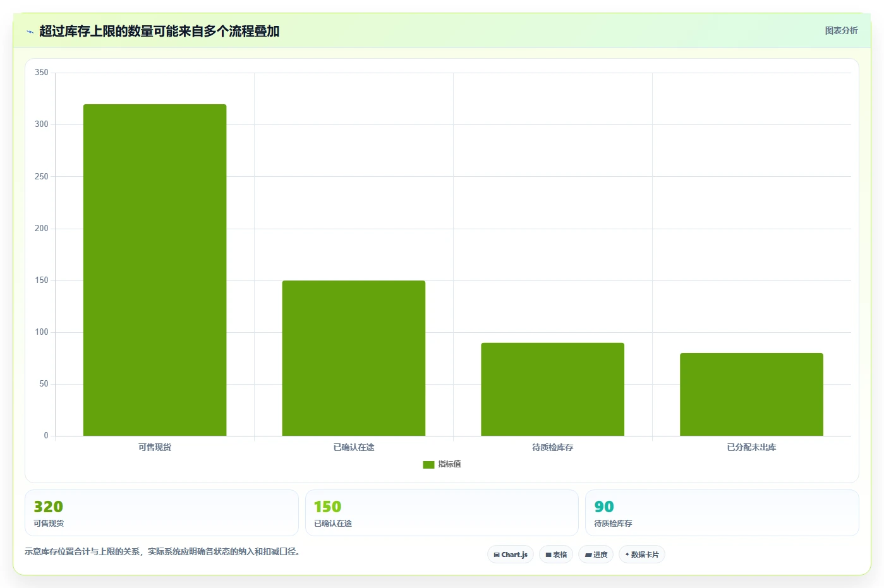
Task: Click the 待质检库存 x-axis label
Action: (552, 447)
